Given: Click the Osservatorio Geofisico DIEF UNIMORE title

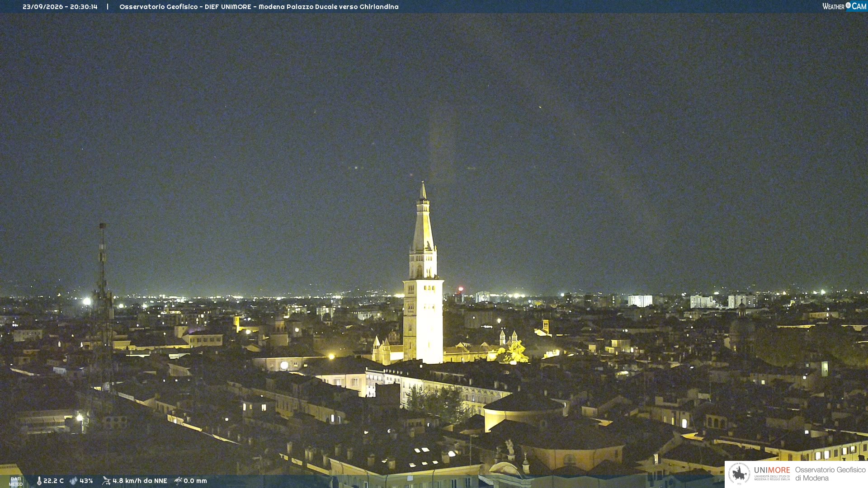Looking at the screenshot, I should tap(259, 7).
